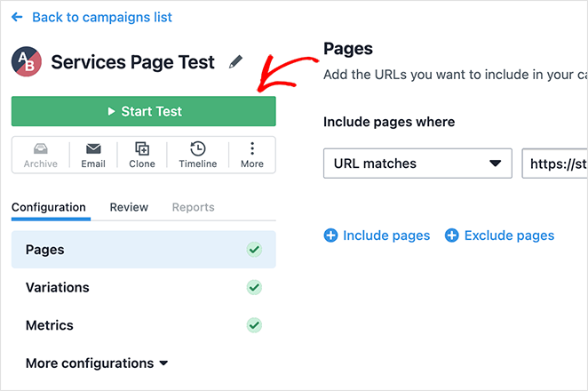Select the Configuration tab

tap(49, 207)
